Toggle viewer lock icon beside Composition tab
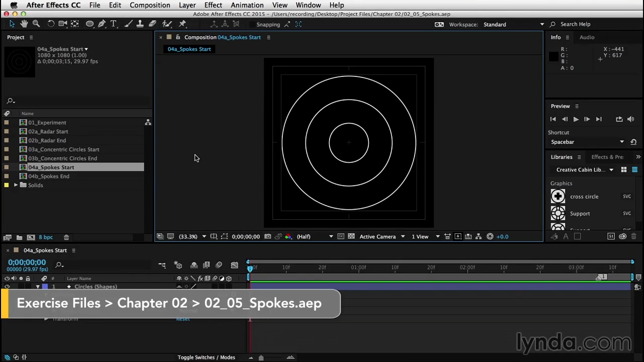This screenshot has height=362, width=644. [x=178, y=37]
